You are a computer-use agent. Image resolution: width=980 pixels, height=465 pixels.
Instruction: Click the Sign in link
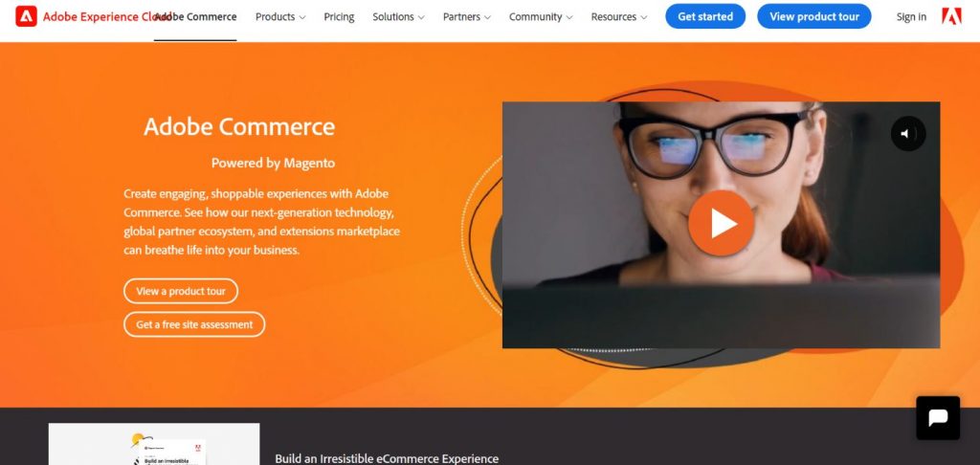tap(911, 17)
